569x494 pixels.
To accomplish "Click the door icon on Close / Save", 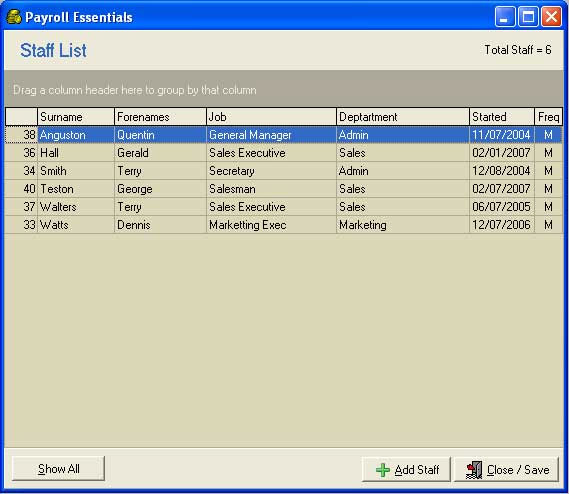I will click(x=474, y=470).
